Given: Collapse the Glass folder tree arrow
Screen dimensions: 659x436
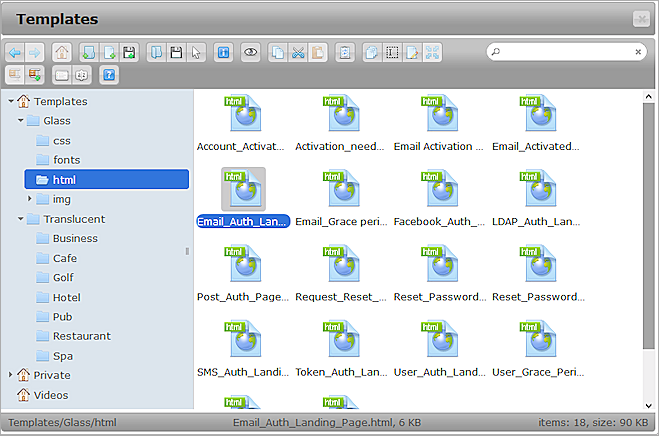Looking at the screenshot, I should [20, 121].
